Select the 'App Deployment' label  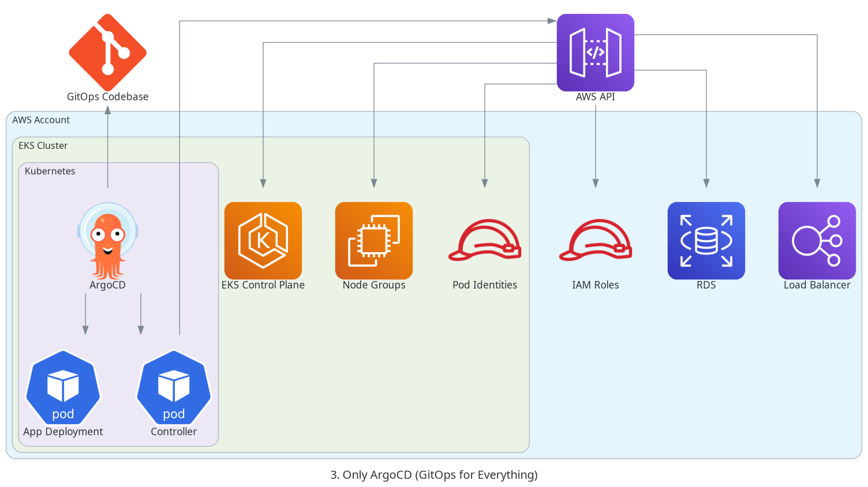coord(63,432)
